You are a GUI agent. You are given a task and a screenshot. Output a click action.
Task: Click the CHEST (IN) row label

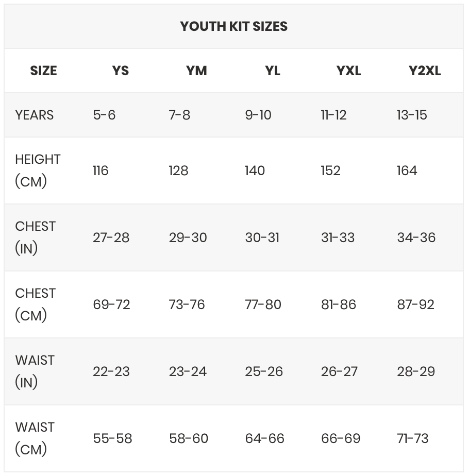[35, 237]
